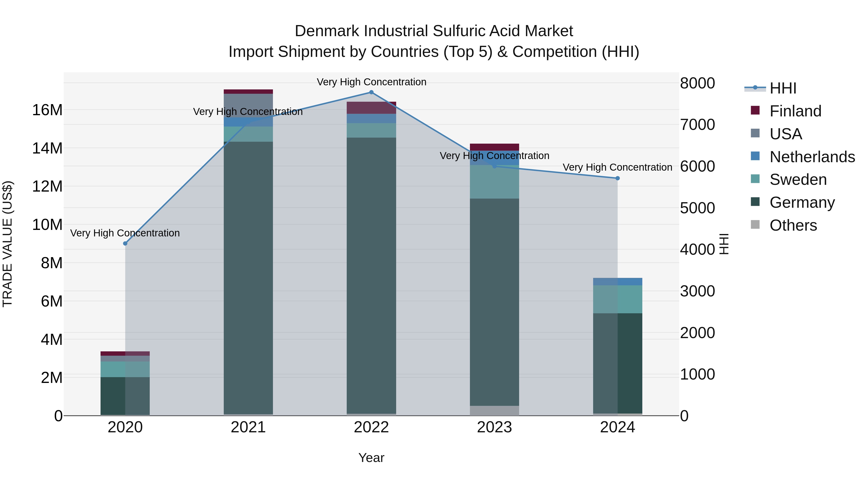868x488 pixels.
Task: Select the Germany segment of 2021 bar
Action: click(248, 278)
